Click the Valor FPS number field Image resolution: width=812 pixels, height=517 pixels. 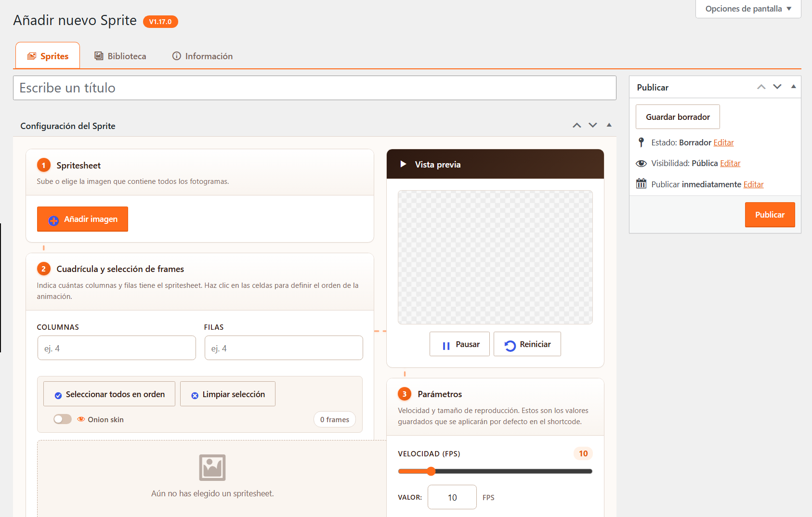pyautogui.click(x=452, y=497)
